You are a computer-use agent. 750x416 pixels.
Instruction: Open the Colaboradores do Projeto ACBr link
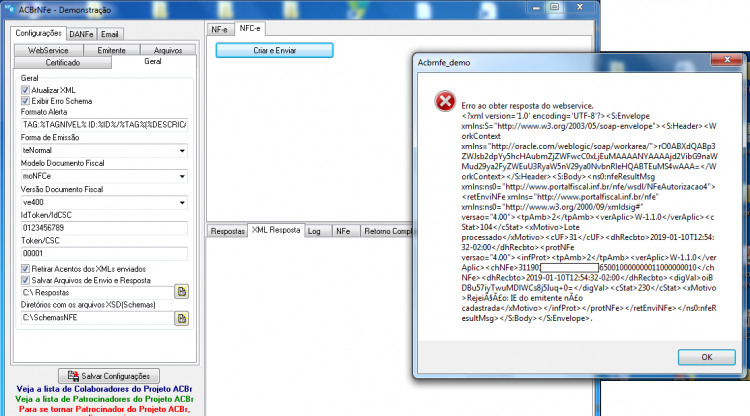104,389
